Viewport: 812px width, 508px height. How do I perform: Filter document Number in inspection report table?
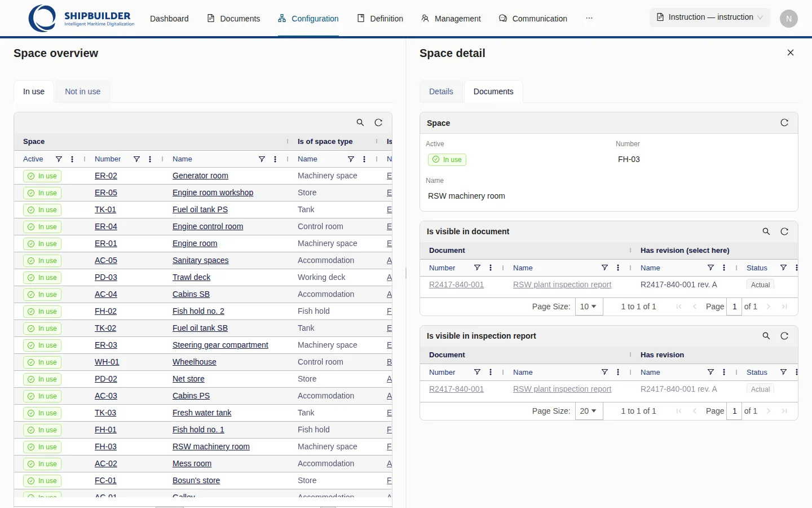coord(477,372)
